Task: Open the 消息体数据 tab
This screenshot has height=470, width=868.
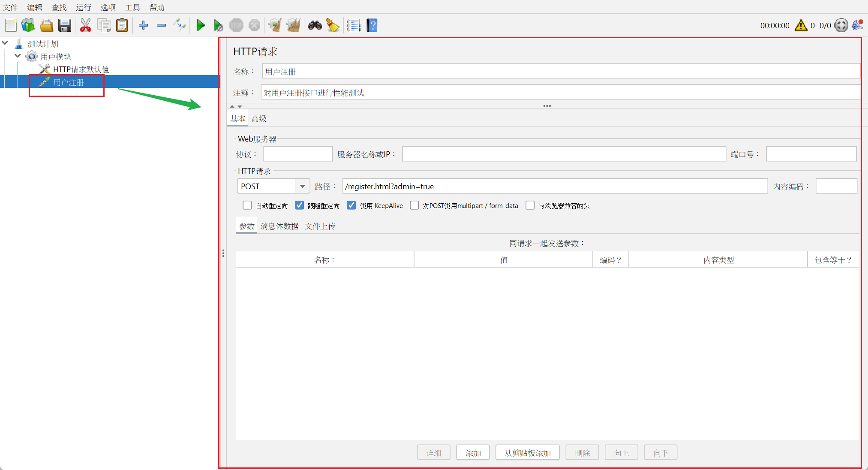Action: coord(279,226)
